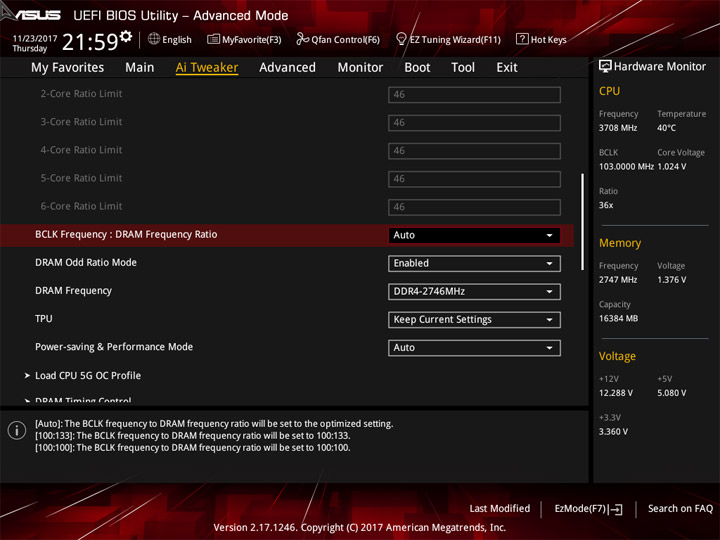Go to the Exit tab

coord(507,68)
